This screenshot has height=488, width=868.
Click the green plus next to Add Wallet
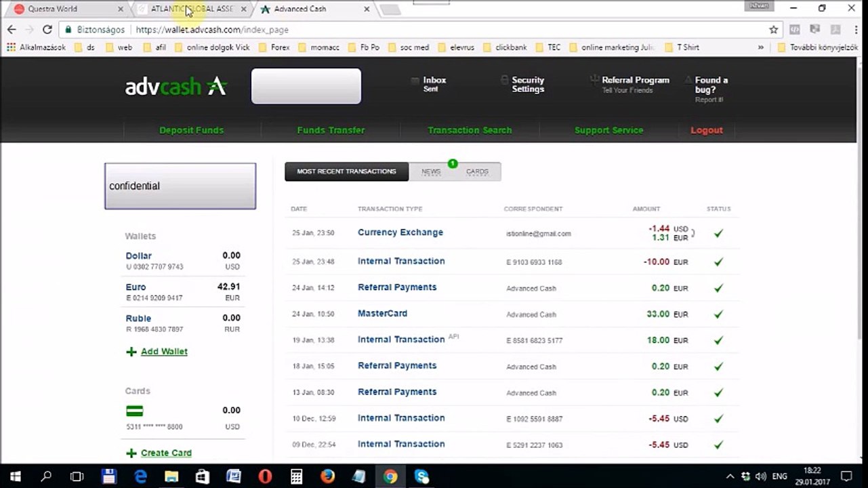[131, 352]
